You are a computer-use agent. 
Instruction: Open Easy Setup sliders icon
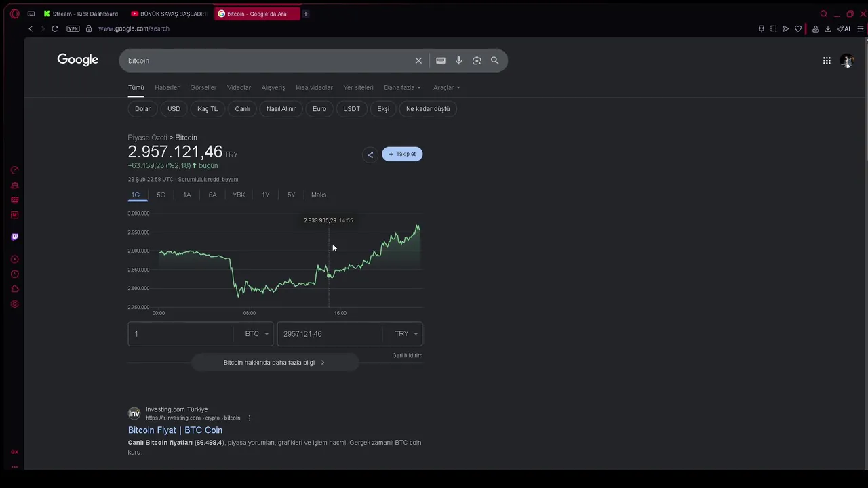click(861, 28)
